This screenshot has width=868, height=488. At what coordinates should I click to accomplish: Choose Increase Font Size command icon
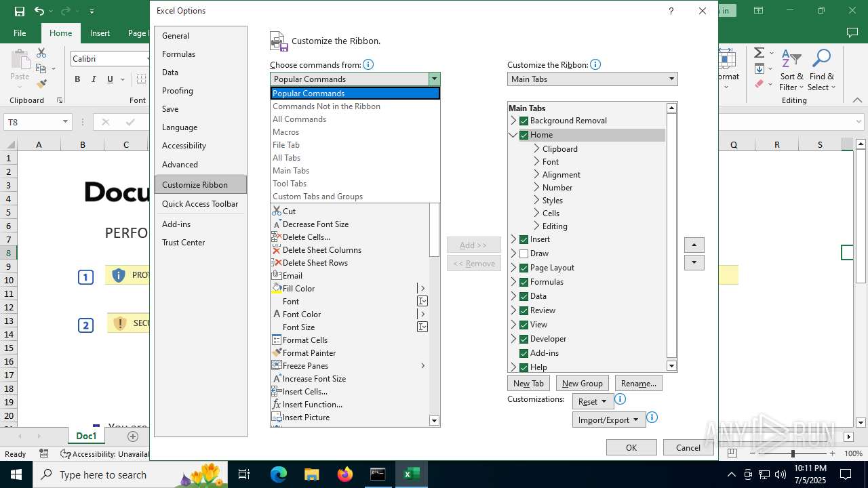pyautogui.click(x=277, y=378)
